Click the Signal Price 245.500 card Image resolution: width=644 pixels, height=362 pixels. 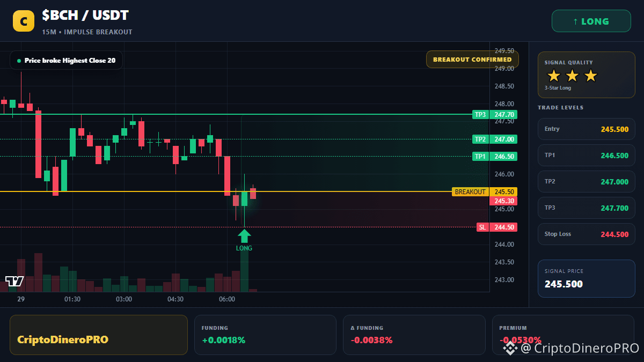pyautogui.click(x=587, y=278)
